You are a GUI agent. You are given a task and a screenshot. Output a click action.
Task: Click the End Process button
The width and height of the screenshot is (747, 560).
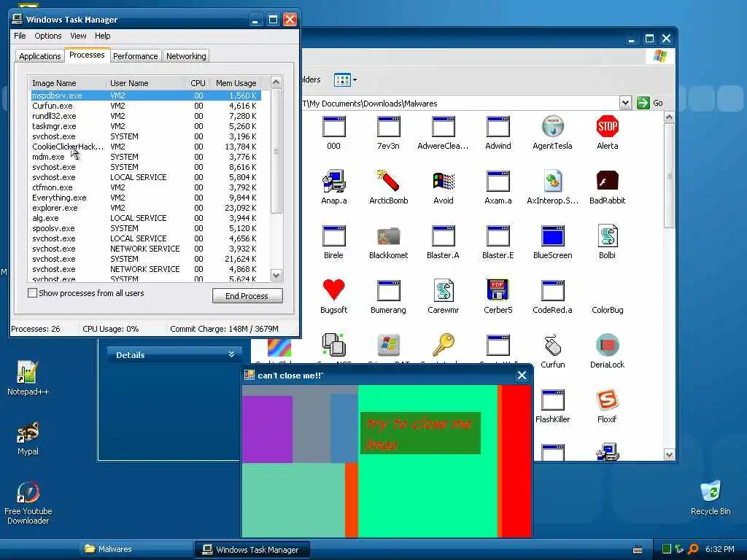pos(247,296)
